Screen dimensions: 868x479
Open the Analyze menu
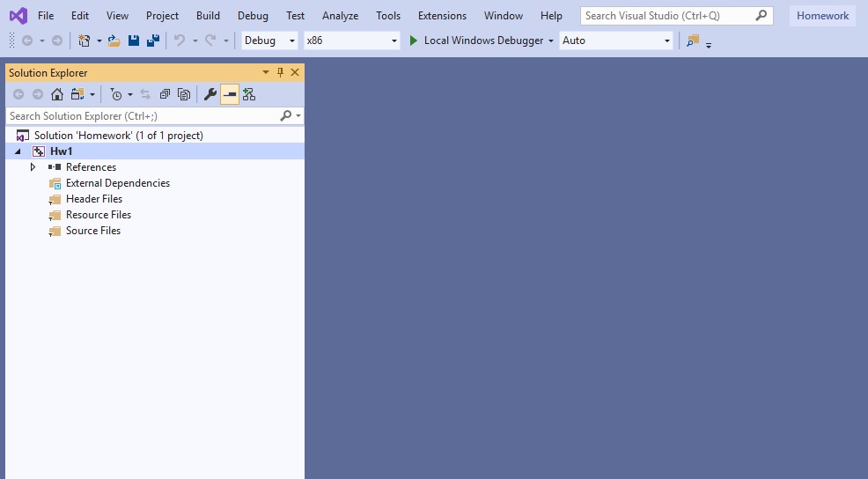340,16
